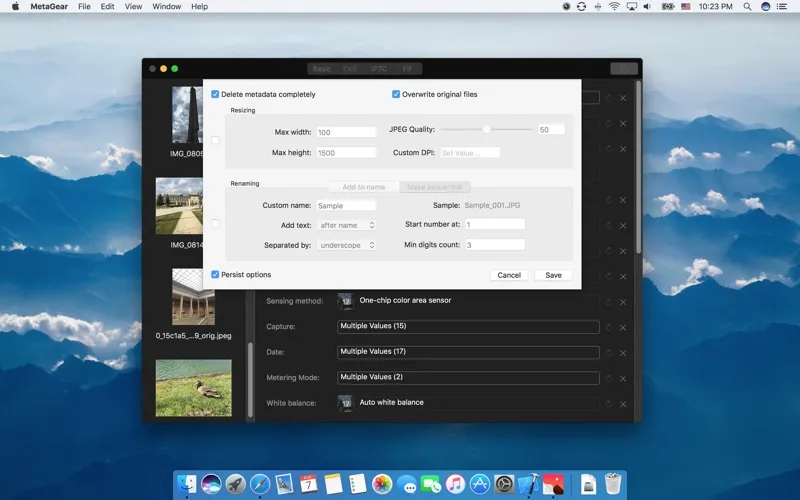
Task: Uncheck Overwrite original files
Action: (396, 94)
